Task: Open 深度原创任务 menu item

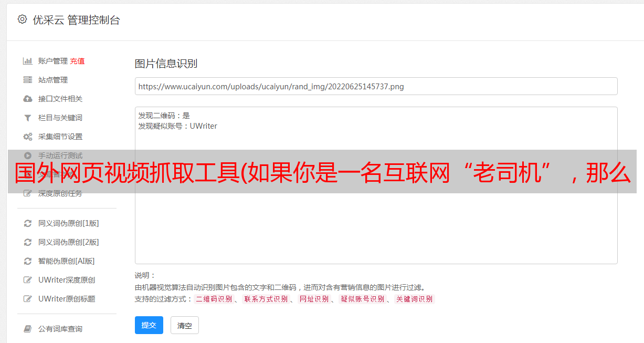Action: tap(60, 193)
